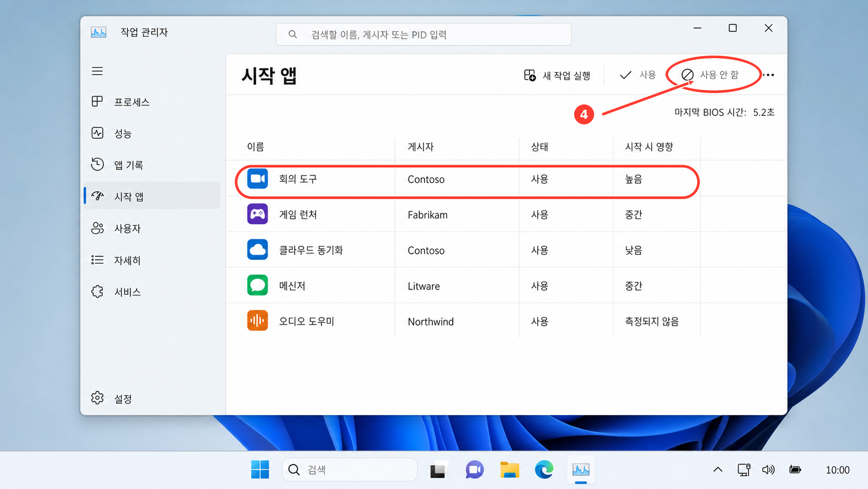Click the Northwind publisher cell

pyautogui.click(x=430, y=322)
